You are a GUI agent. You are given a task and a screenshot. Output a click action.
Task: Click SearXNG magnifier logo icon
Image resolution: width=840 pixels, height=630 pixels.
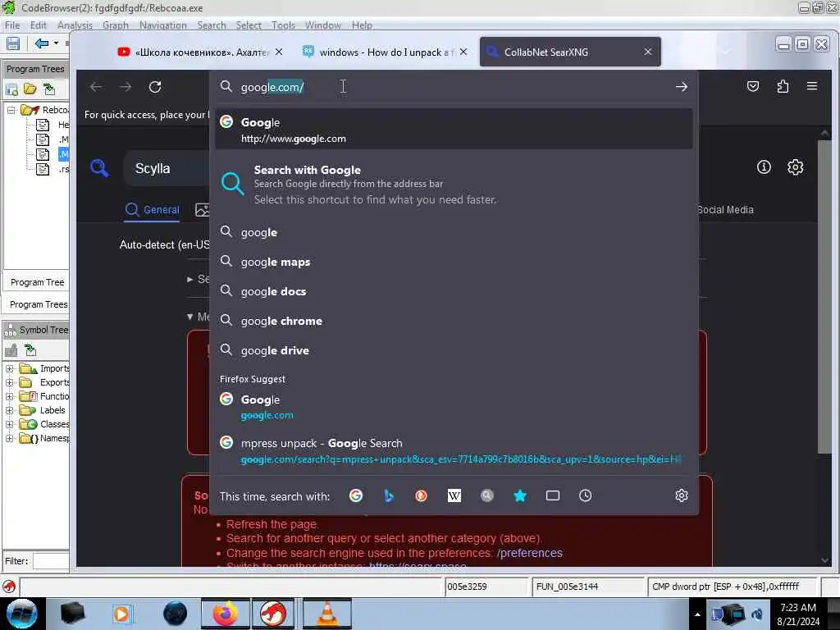pos(99,168)
